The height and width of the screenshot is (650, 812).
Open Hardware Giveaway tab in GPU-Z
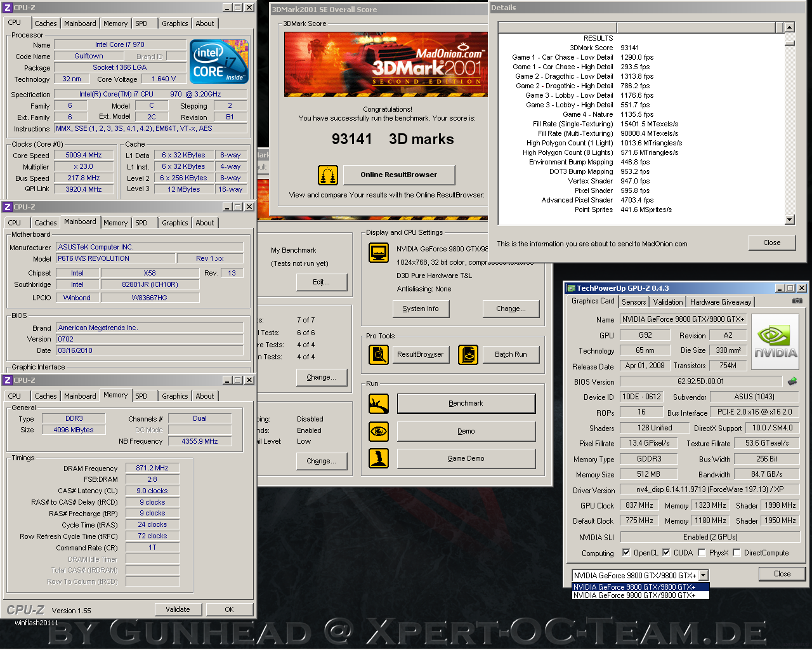721,302
